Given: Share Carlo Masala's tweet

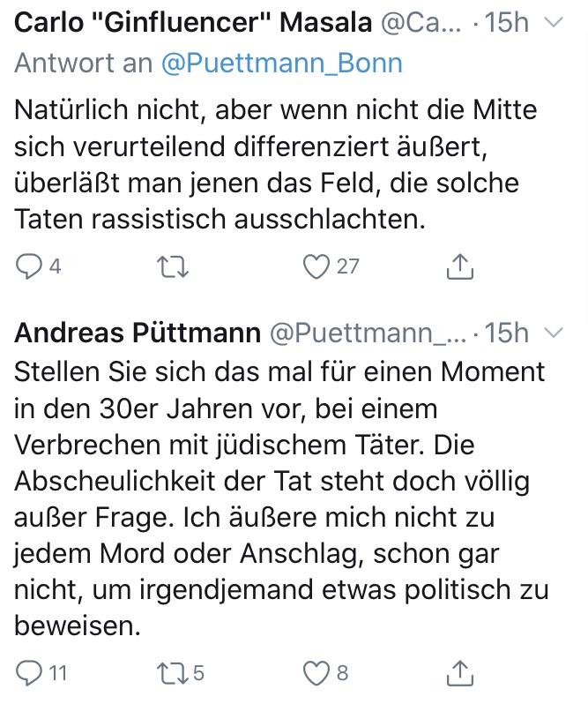Looking at the screenshot, I should point(461,266).
